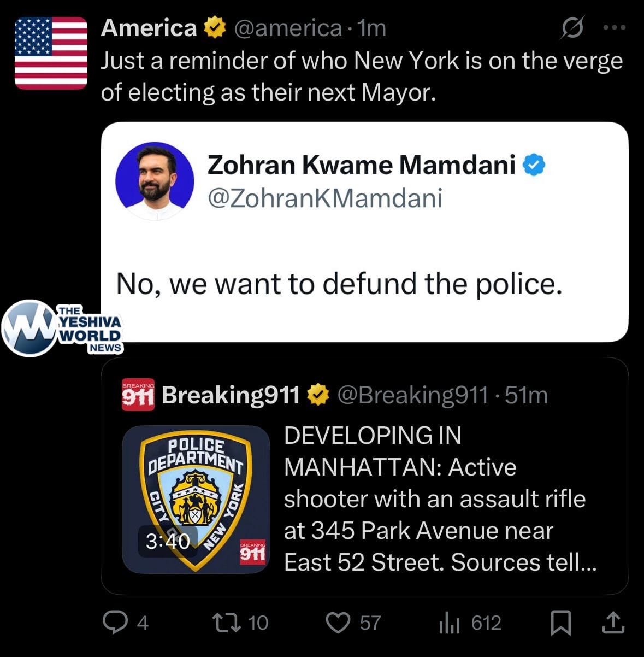Viewport: 644px width, 657px height.
Task: Open view analytics bar chart icon
Action: (450, 623)
